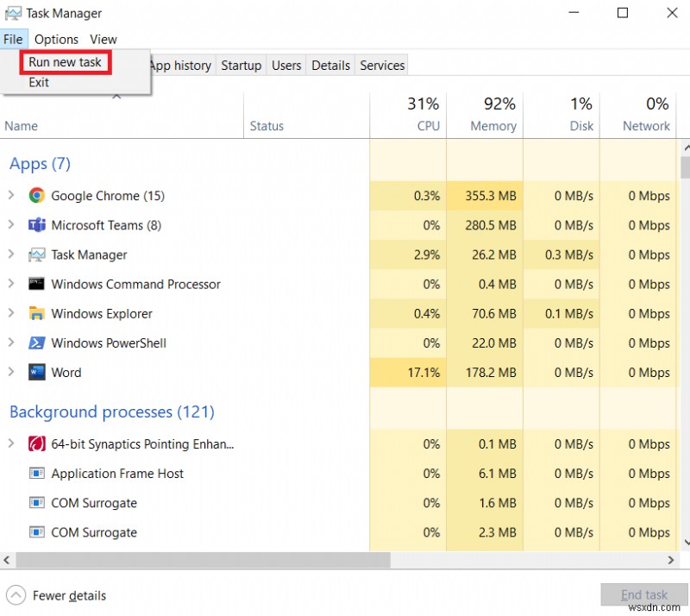Expand the Word process entry
The image size is (690, 616).
pyautogui.click(x=11, y=372)
